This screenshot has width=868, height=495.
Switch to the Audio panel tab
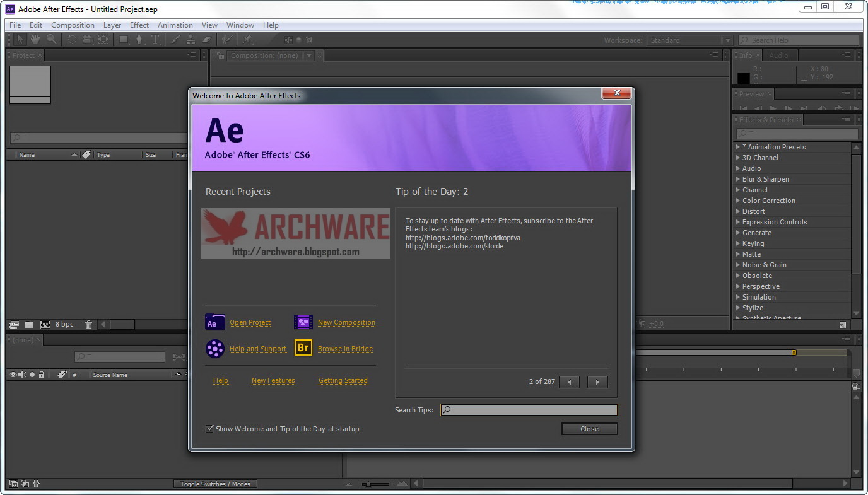(x=778, y=55)
